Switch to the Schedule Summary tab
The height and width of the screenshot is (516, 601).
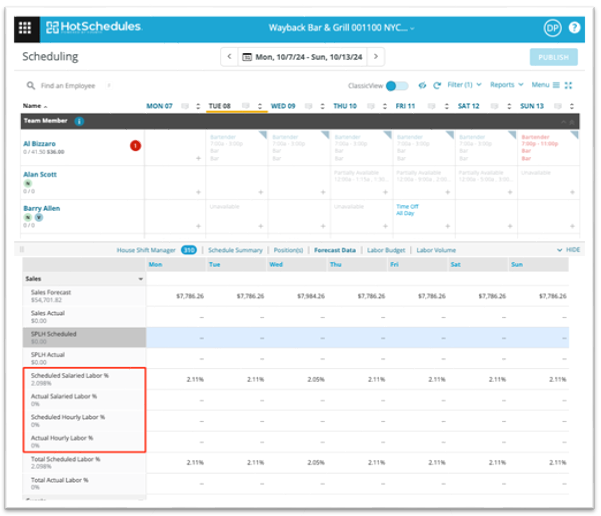pos(234,250)
